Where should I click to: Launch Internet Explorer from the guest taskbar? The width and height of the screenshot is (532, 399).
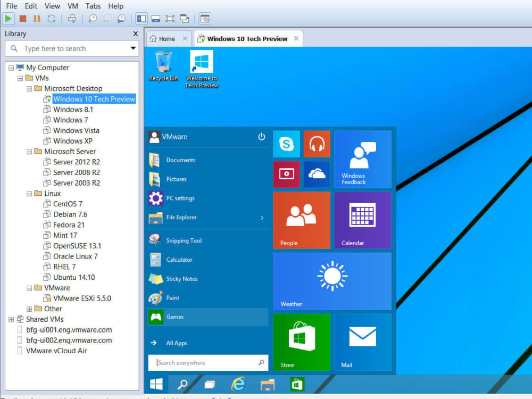(238, 384)
